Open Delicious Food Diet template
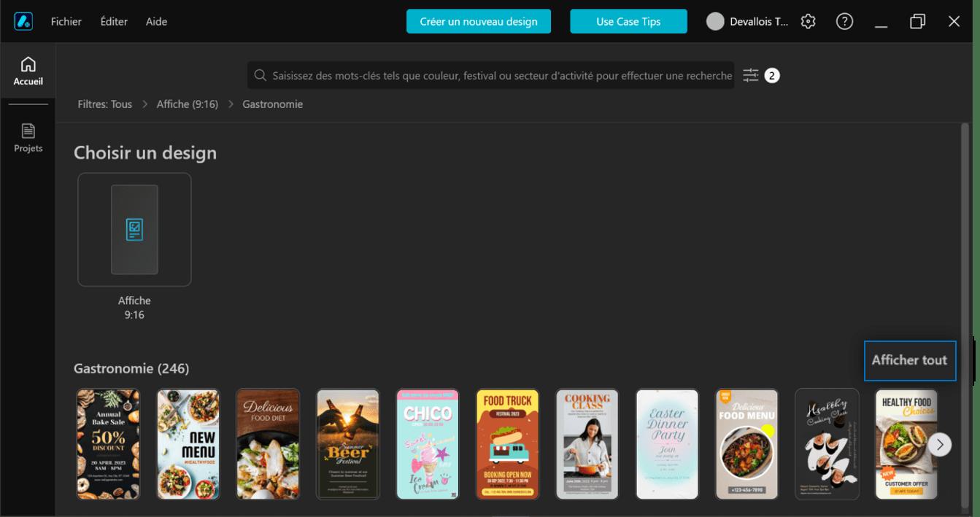This screenshot has height=517, width=980. [268, 444]
